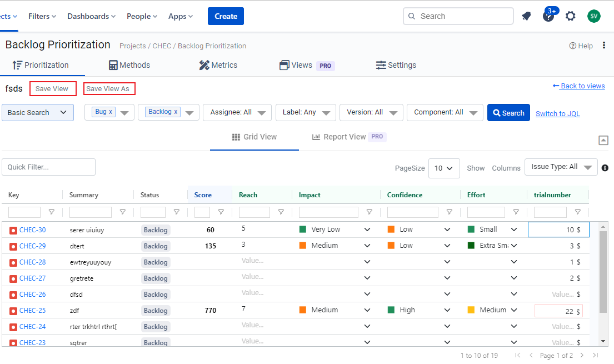Go to next page arrow
This screenshot has width=614, height=364.
(x=582, y=355)
